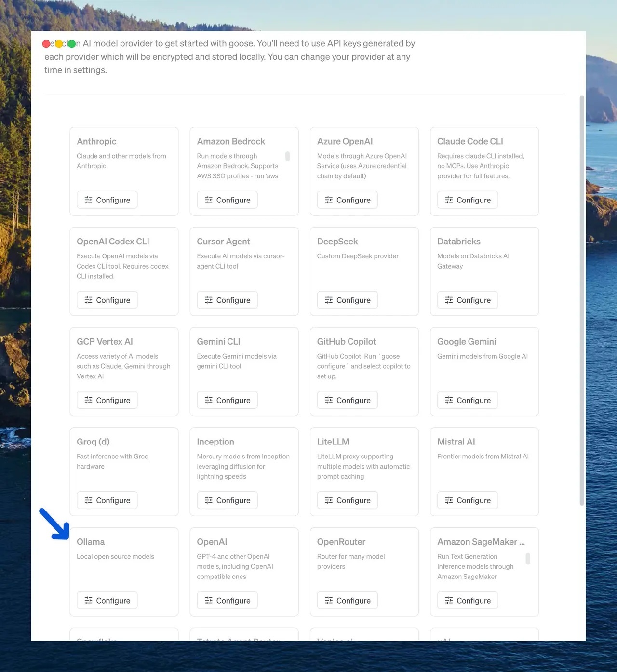Configure the Inception provider

click(x=227, y=500)
